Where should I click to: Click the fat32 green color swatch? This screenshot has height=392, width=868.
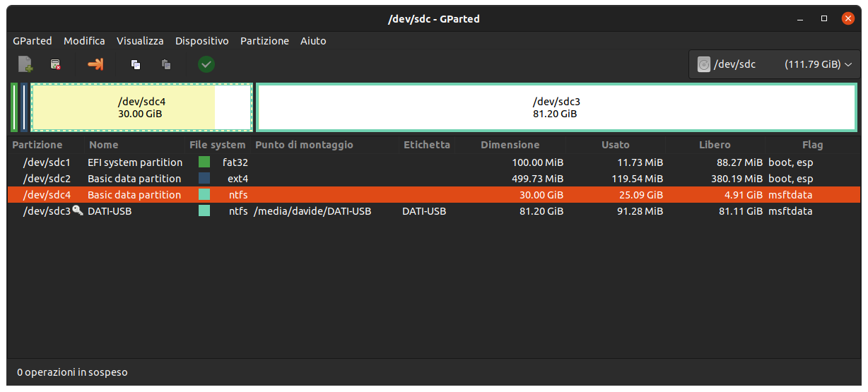204,162
